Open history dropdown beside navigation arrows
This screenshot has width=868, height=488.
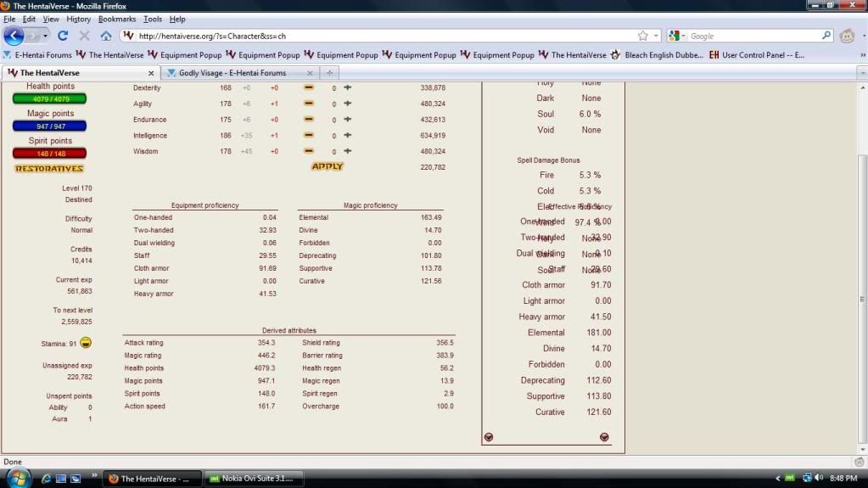pos(45,36)
